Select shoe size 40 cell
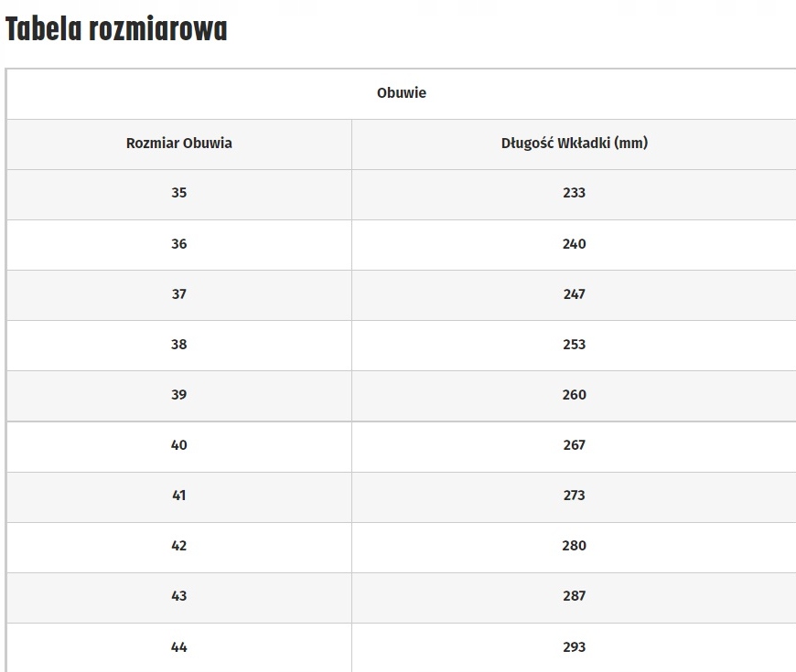This screenshot has width=796, height=672. click(x=179, y=445)
